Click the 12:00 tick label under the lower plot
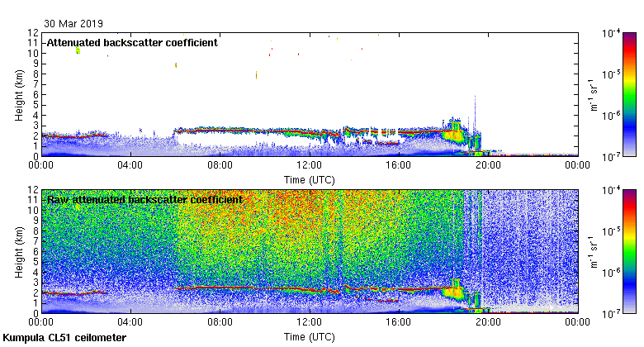Image resolution: width=644 pixels, height=347 pixels. (310, 322)
